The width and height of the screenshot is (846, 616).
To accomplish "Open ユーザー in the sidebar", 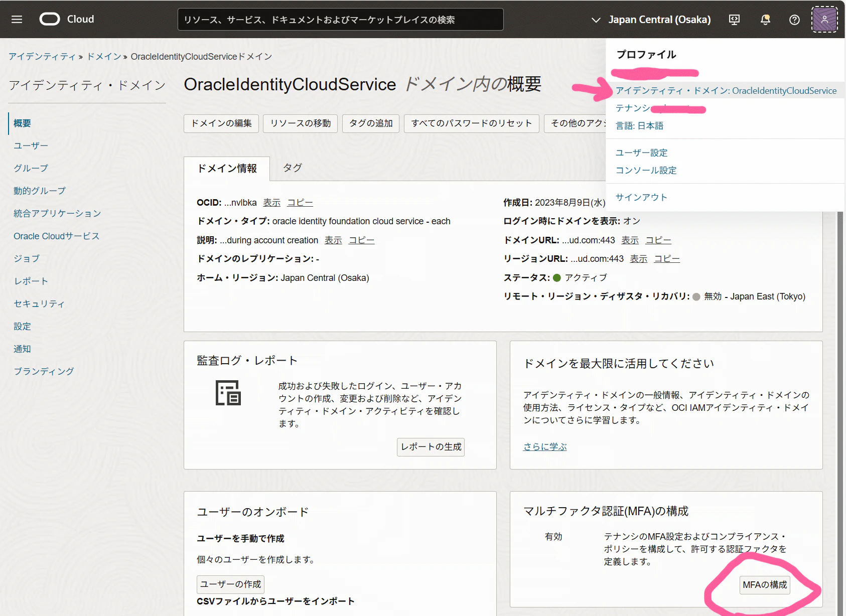I will [x=31, y=146].
